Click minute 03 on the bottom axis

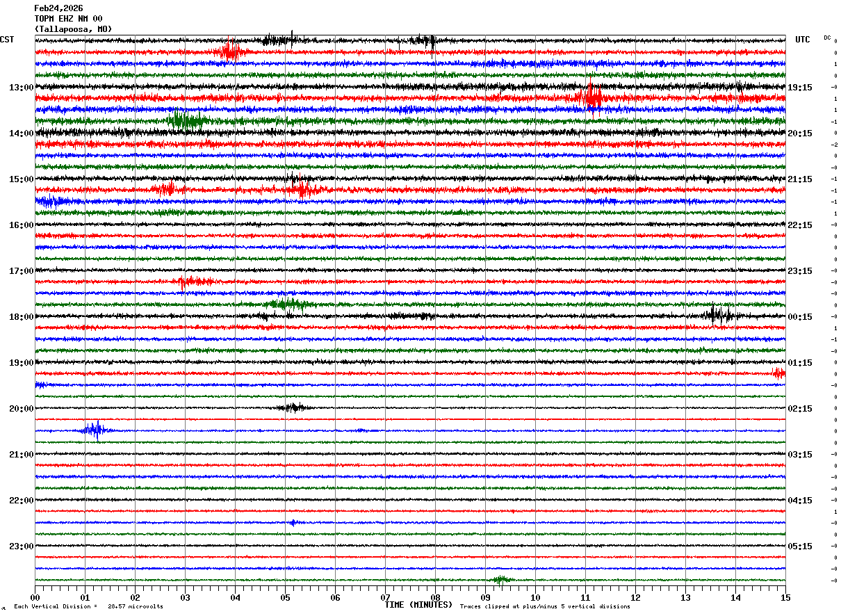point(185,597)
